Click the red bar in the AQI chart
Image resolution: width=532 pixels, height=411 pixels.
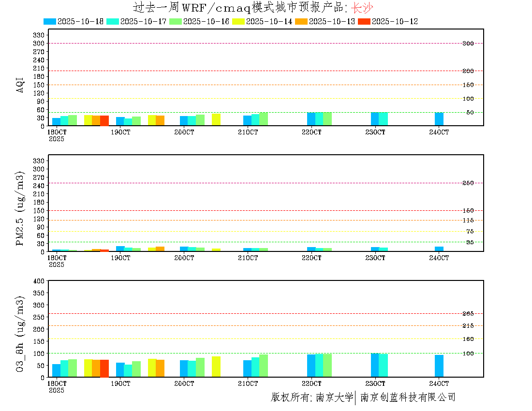click(x=104, y=120)
